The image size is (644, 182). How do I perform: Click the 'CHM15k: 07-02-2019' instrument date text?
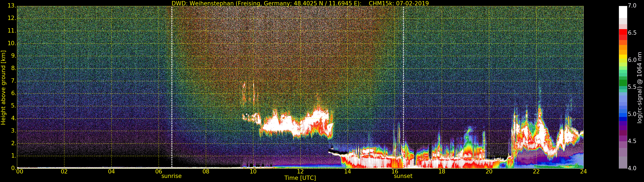[x=399, y=3]
